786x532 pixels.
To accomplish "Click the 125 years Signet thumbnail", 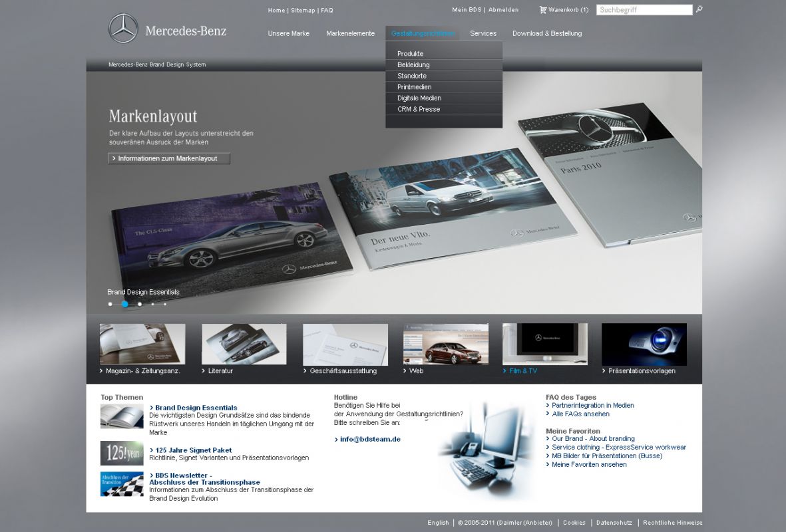I will (x=122, y=453).
